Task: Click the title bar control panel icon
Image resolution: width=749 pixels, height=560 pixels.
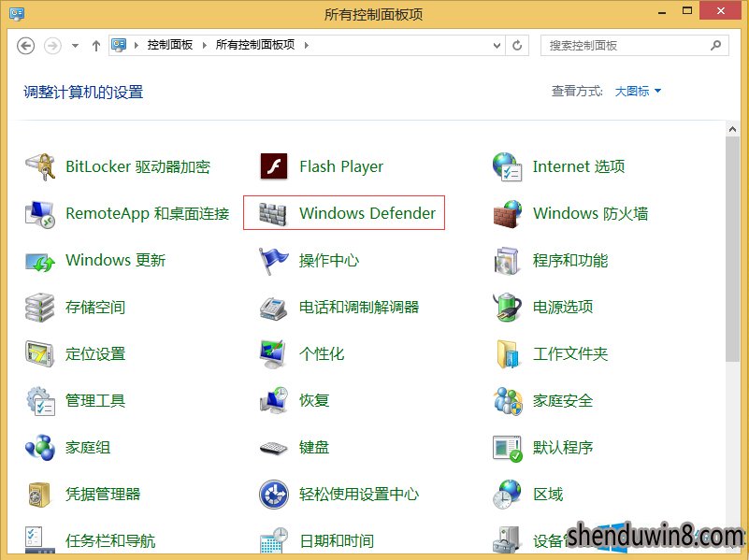Action: (x=17, y=13)
